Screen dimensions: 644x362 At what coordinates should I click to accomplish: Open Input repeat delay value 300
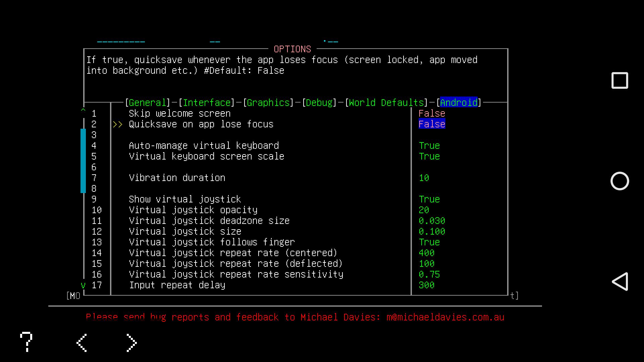point(426,285)
